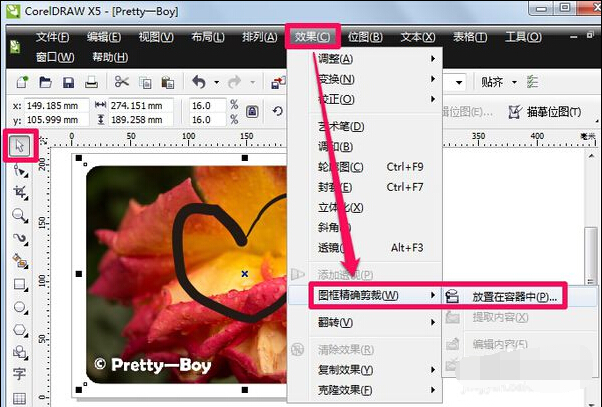Toggle the lock ratio padlock button
This screenshot has height=407, width=602.
point(252,112)
